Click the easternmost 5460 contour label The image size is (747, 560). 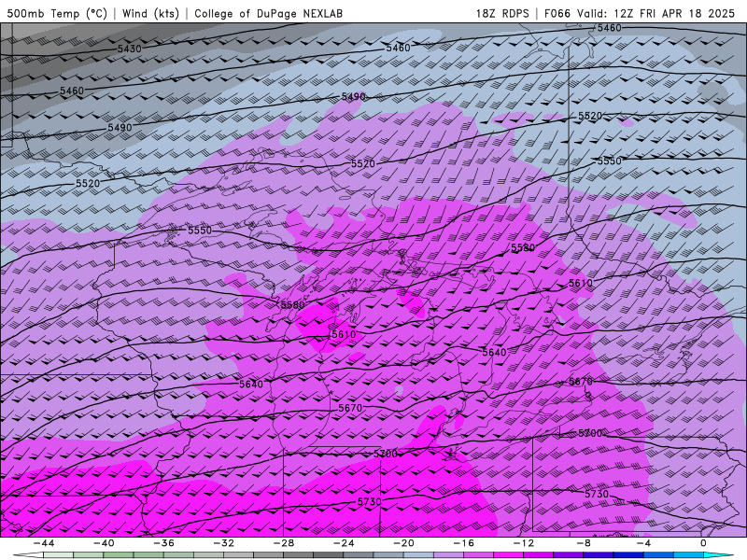click(610, 28)
